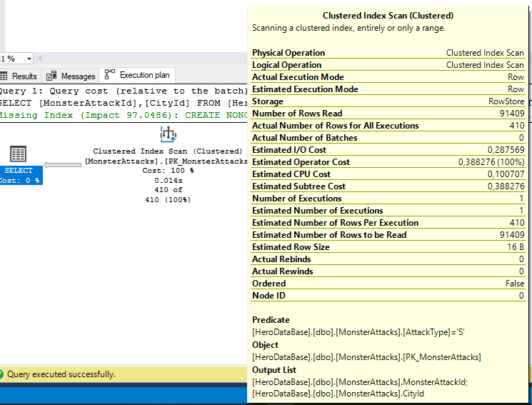This screenshot has height=405, width=532.
Task: Click the Output List CityId entry
Action: pyautogui.click(x=338, y=394)
